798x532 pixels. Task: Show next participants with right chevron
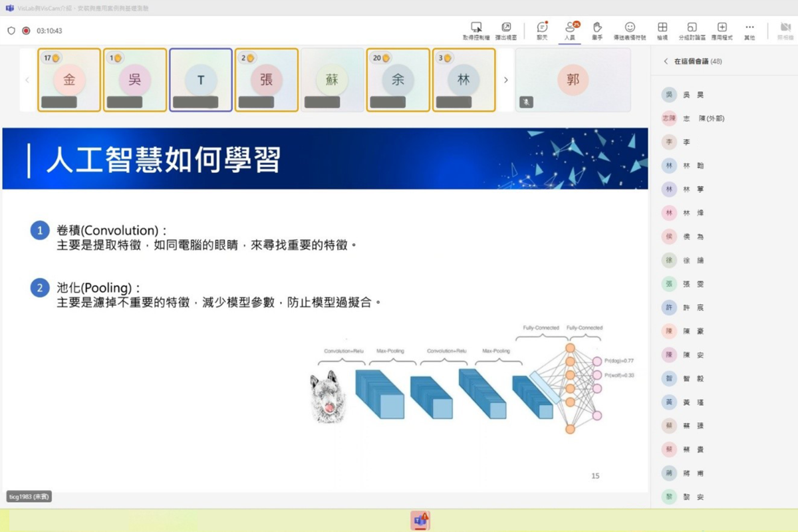pos(505,80)
